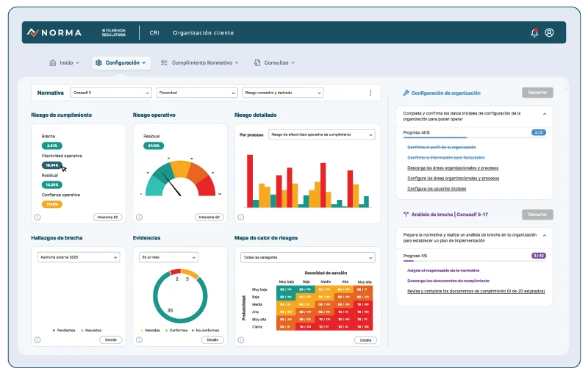The width and height of the screenshot is (588, 374).
Task: Open Descarga las áreas organizacionales y procesos
Action: 453,168
